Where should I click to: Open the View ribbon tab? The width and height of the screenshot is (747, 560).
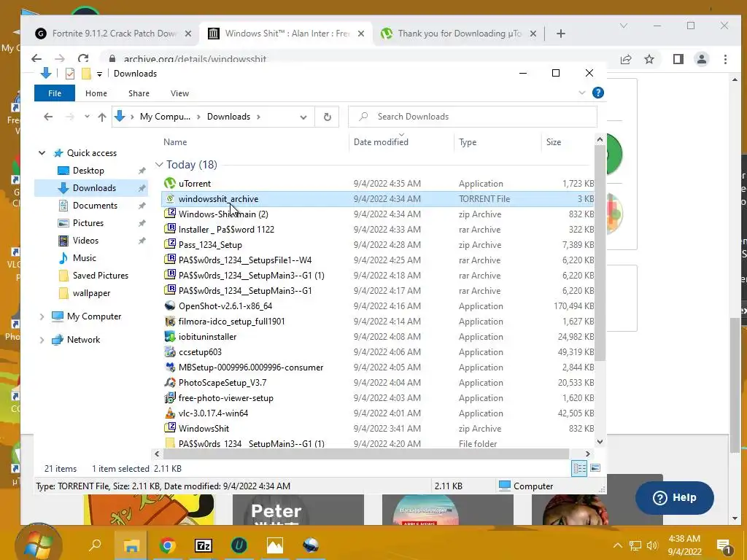click(x=179, y=93)
